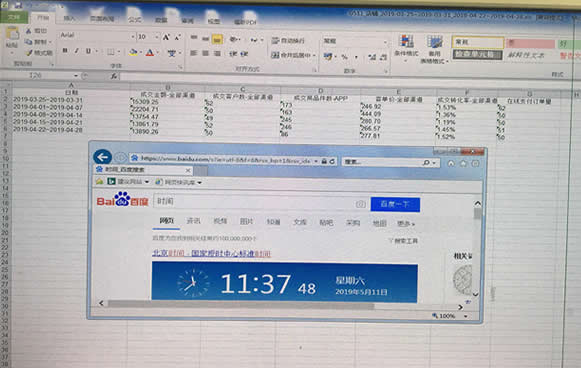Image resolution: width=581 pixels, height=368 pixels.
Task: Expand the number format dropdown
Action: pyautogui.click(x=385, y=42)
